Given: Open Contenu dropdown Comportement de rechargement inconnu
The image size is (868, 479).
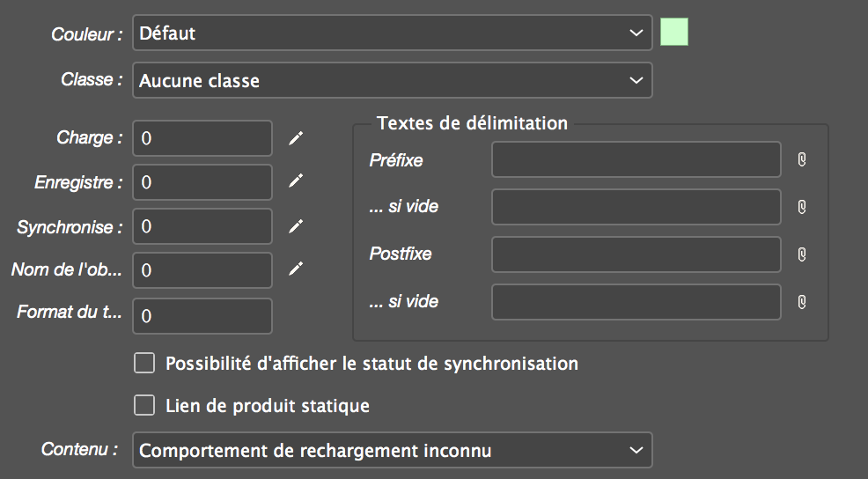Looking at the screenshot, I should (x=393, y=450).
